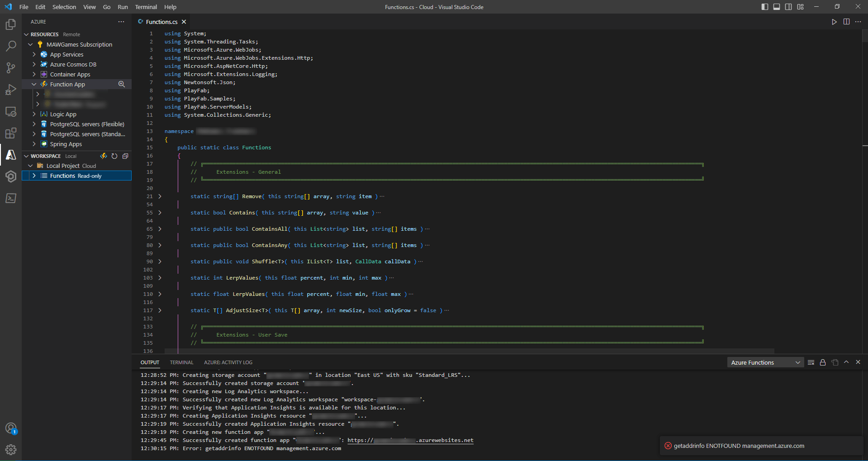This screenshot has width=868, height=461.
Task: Fold the Remove method at line 21
Action: coord(160,196)
